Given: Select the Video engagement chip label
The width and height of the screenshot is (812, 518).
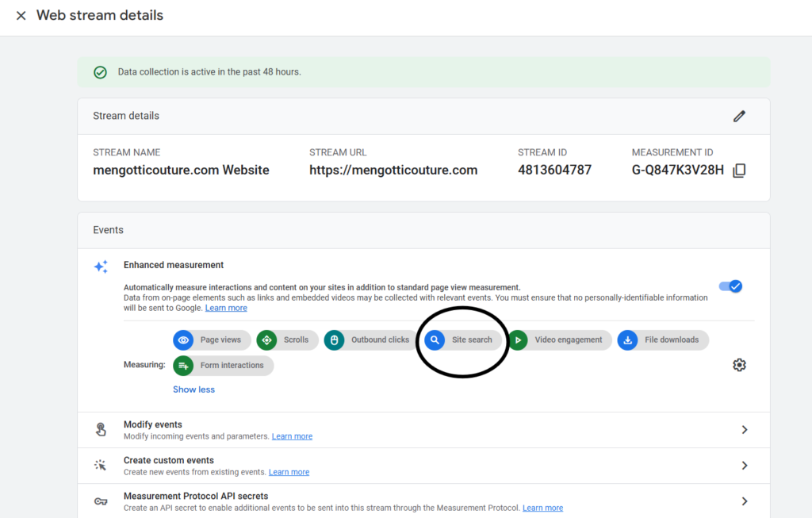Looking at the screenshot, I should tap(569, 340).
